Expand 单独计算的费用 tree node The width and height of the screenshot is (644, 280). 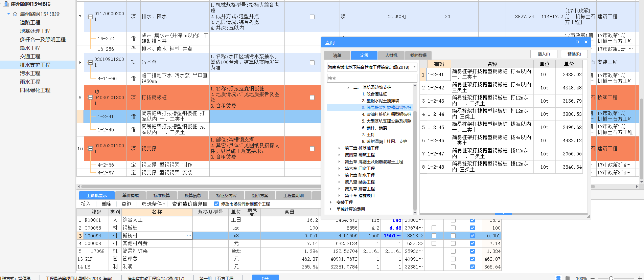[x=331, y=209]
